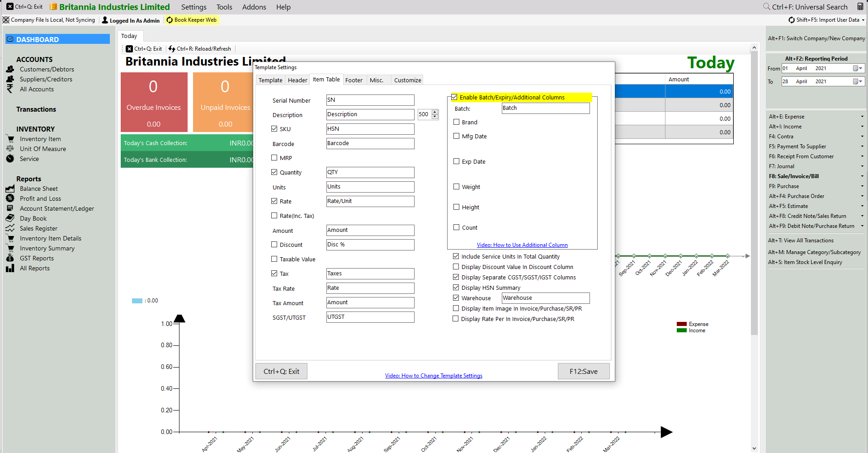Open the calculator icon at top right

[860, 7]
